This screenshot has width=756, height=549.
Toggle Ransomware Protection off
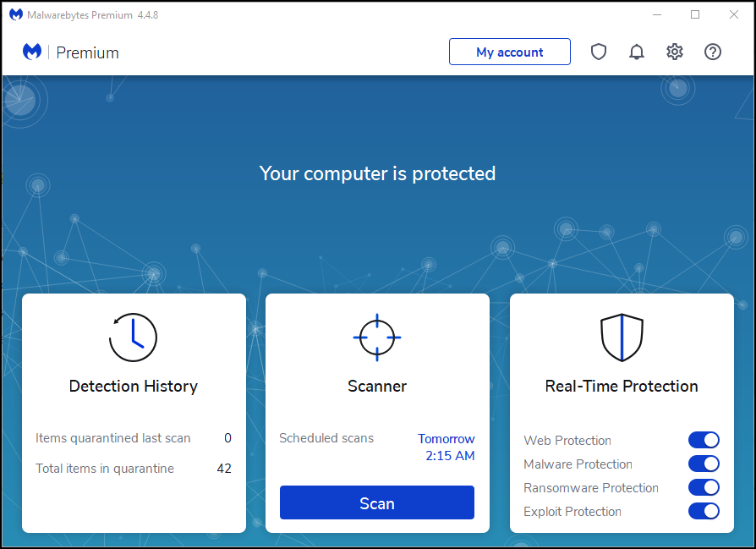[704, 487]
